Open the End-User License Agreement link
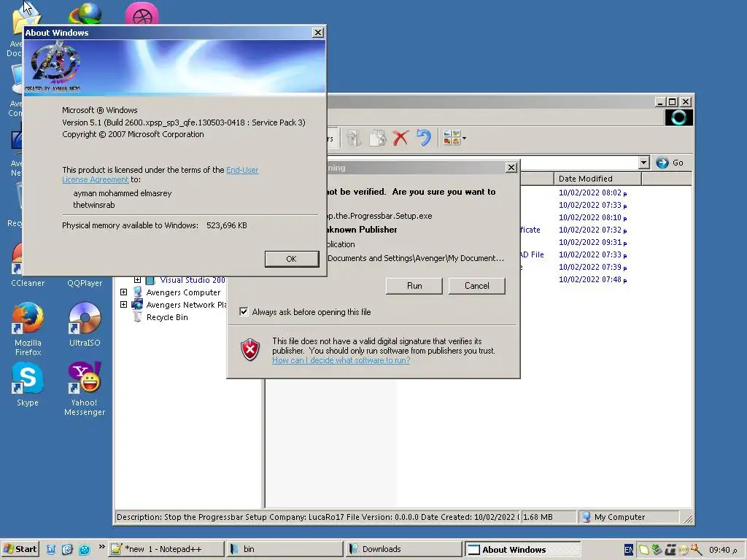 click(x=242, y=170)
